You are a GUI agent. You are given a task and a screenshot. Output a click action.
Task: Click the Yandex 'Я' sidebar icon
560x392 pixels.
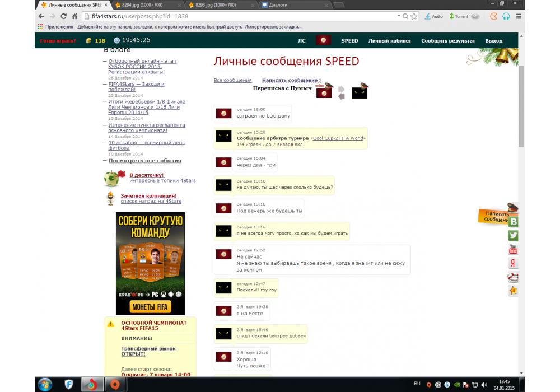point(513,263)
